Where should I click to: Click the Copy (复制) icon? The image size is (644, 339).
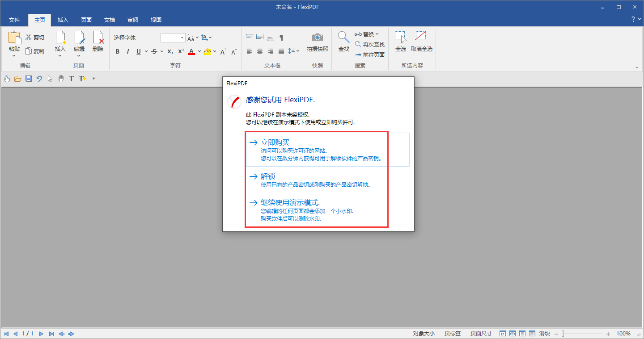click(x=29, y=51)
